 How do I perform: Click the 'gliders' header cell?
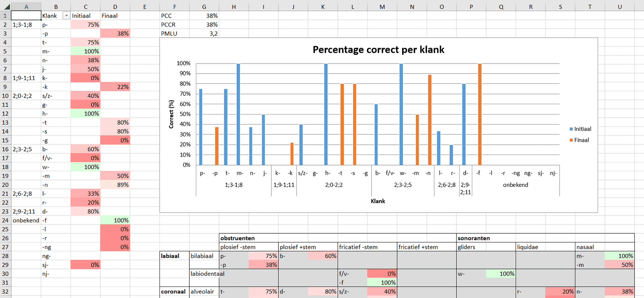[486, 247]
